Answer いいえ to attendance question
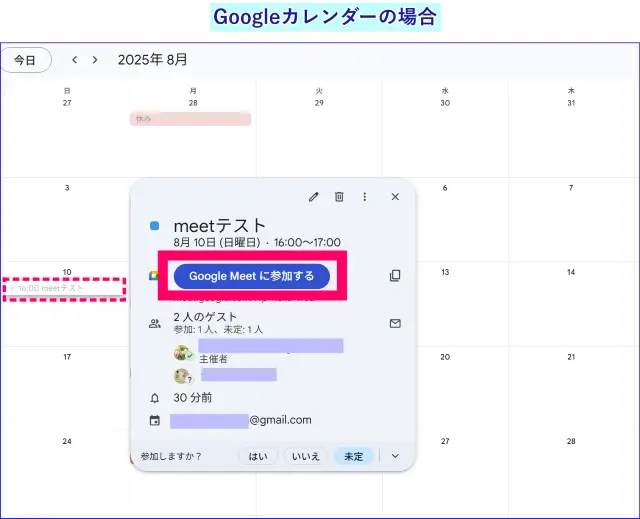640x519 pixels. pos(305,456)
